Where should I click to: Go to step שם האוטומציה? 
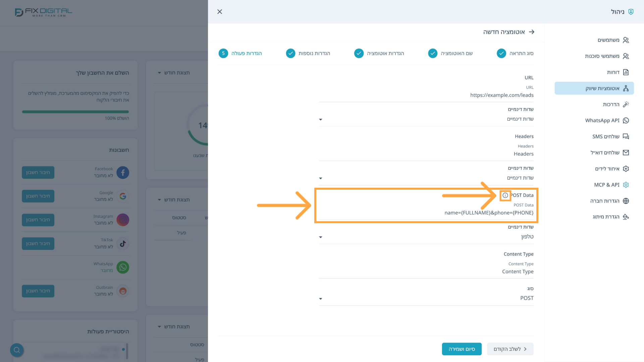click(x=450, y=53)
